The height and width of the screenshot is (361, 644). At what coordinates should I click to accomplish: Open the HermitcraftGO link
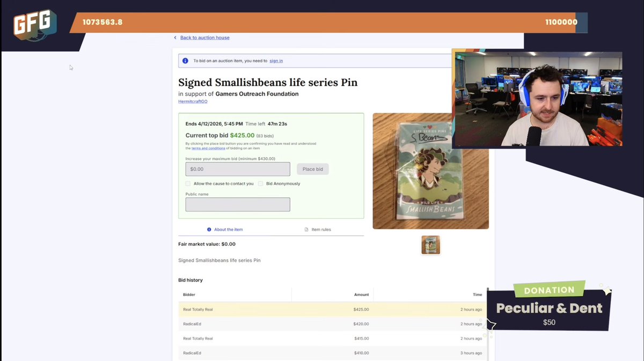[193, 101]
